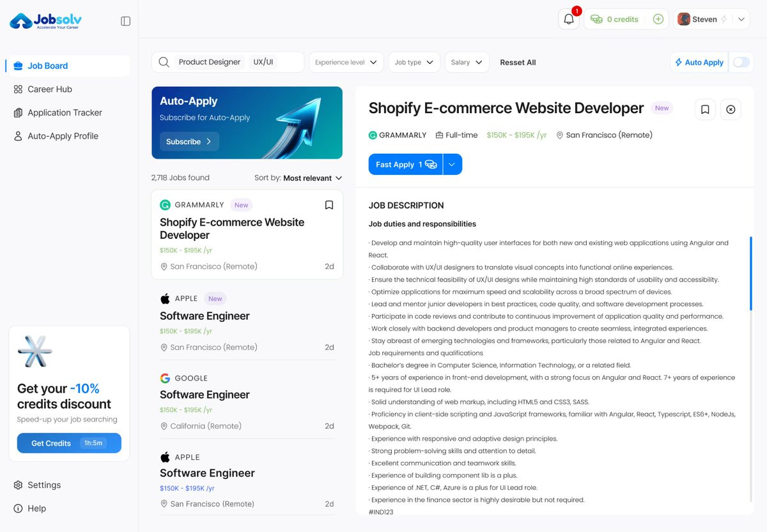This screenshot has height=532, width=767.
Task: Click 2,718 Jobs found text
Action: [x=180, y=178]
